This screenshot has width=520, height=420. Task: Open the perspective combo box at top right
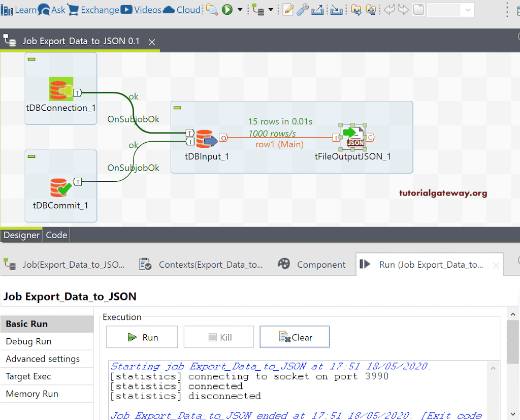coord(450,9)
